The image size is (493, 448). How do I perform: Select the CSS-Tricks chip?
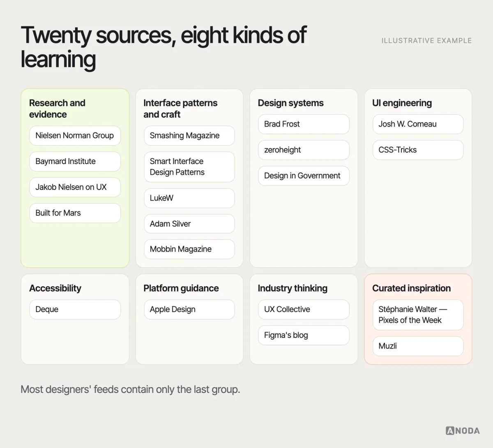pos(418,150)
